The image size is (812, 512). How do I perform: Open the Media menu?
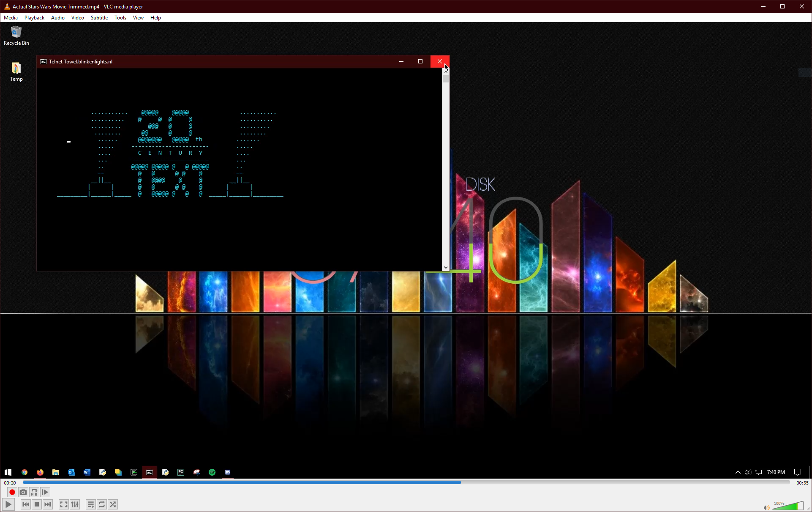pos(11,17)
